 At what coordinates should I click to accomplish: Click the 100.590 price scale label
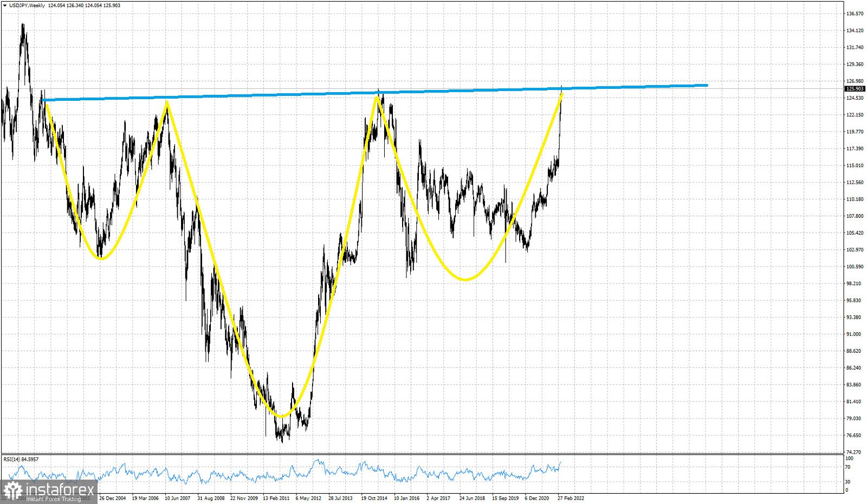click(x=855, y=267)
